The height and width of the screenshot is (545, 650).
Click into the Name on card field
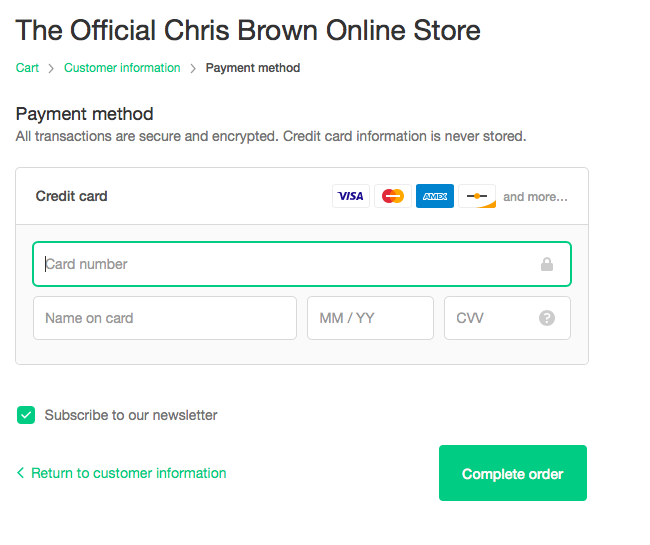point(165,318)
